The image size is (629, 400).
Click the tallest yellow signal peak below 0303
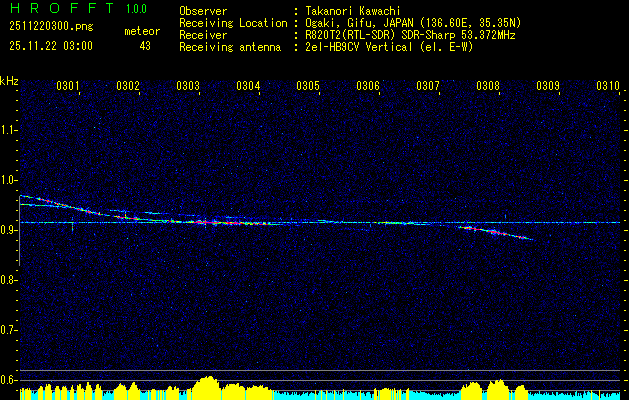tap(206, 387)
